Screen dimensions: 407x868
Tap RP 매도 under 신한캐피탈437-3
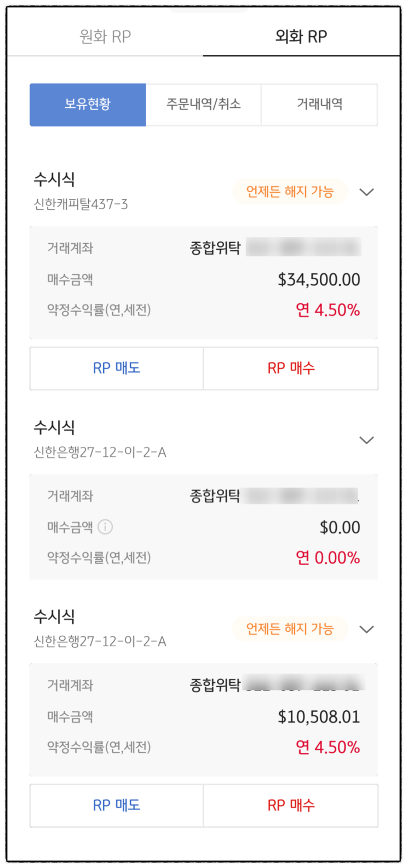(117, 368)
